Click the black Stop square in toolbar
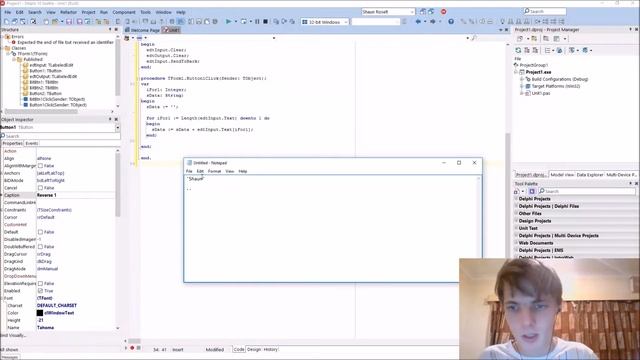The height and width of the screenshot is (360, 640). (265, 22)
